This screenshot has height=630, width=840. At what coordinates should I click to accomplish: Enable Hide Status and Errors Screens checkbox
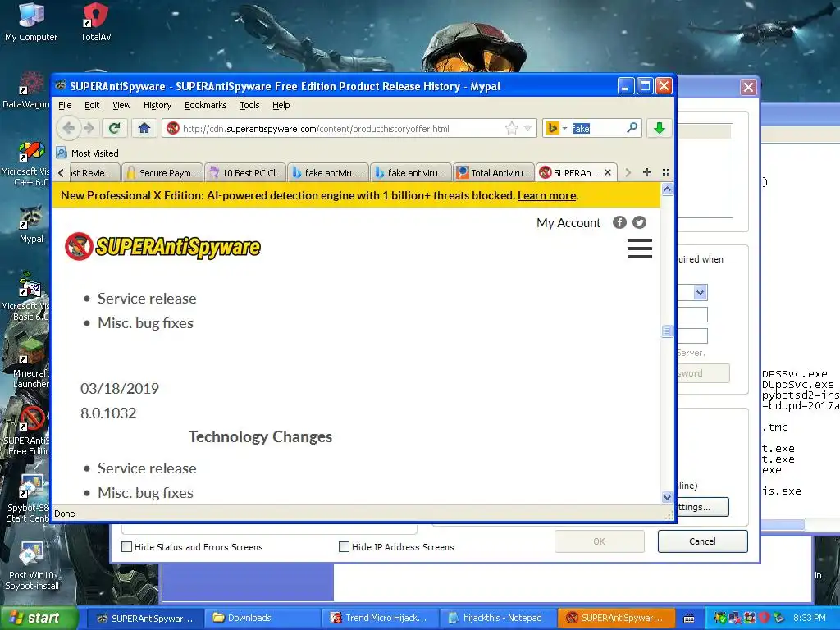[127, 546]
